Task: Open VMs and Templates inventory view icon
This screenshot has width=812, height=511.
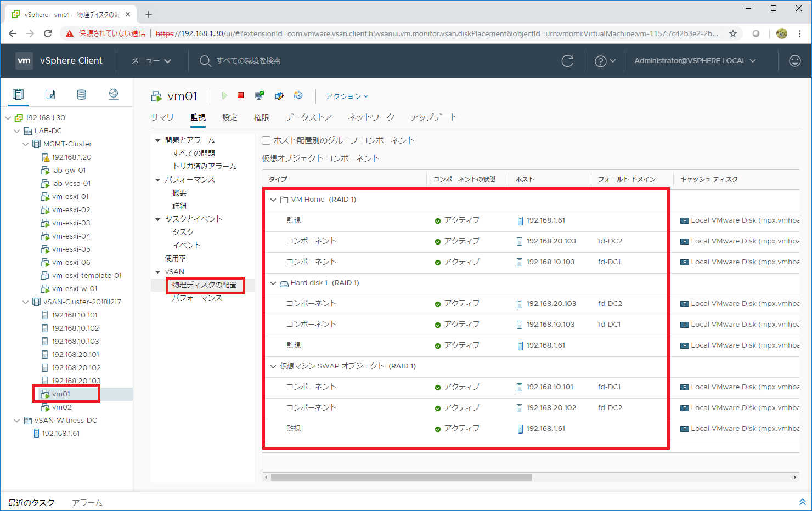Action: pyautogui.click(x=50, y=94)
